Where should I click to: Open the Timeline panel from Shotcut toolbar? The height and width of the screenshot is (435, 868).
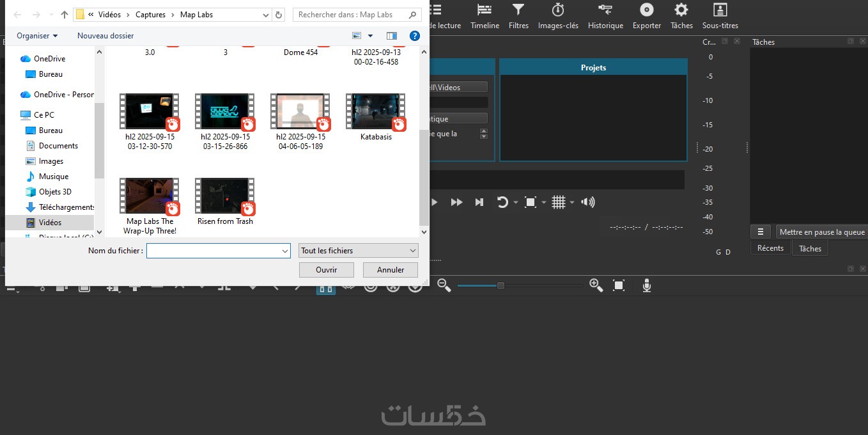pyautogui.click(x=484, y=16)
